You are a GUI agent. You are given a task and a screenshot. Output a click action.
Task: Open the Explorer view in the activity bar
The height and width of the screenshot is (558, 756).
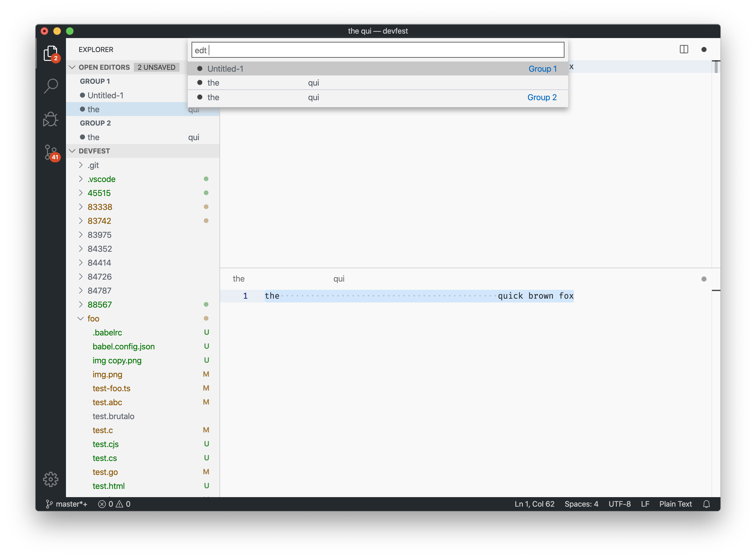point(51,53)
